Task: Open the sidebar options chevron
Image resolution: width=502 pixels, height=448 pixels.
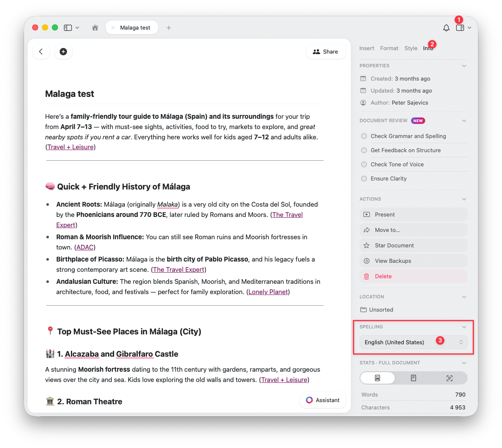Action: (x=77, y=28)
